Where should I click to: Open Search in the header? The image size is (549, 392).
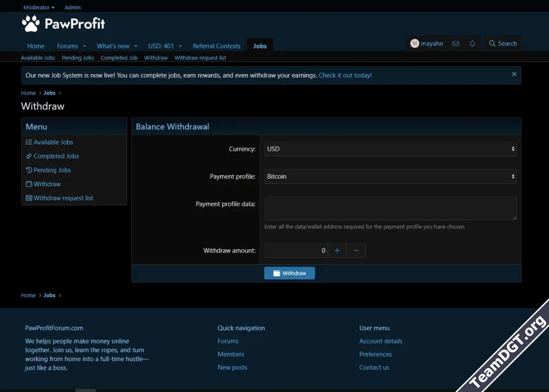[503, 44]
